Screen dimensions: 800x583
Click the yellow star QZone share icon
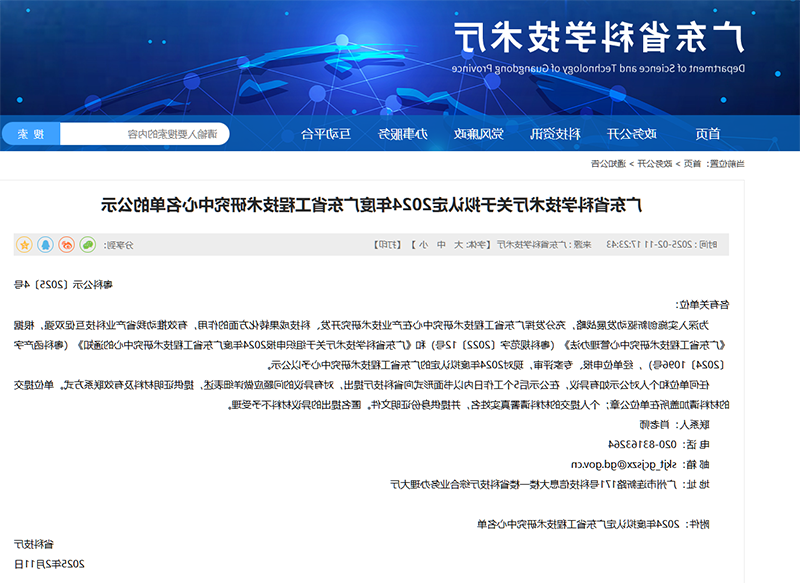tap(24, 244)
